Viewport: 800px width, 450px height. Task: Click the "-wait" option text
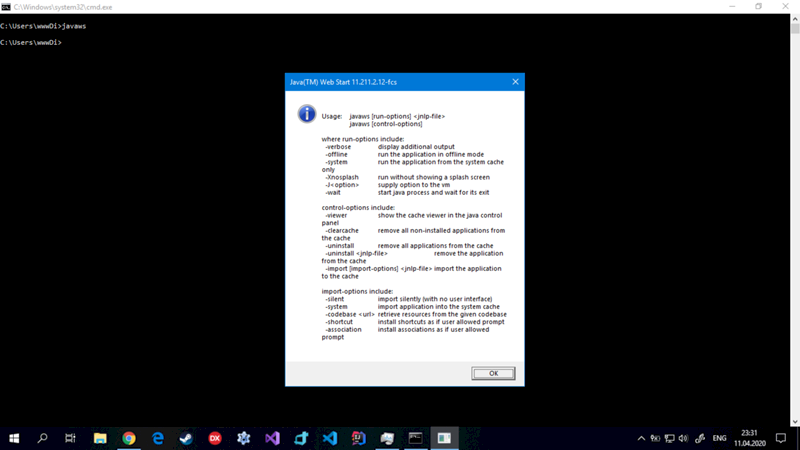click(333, 193)
